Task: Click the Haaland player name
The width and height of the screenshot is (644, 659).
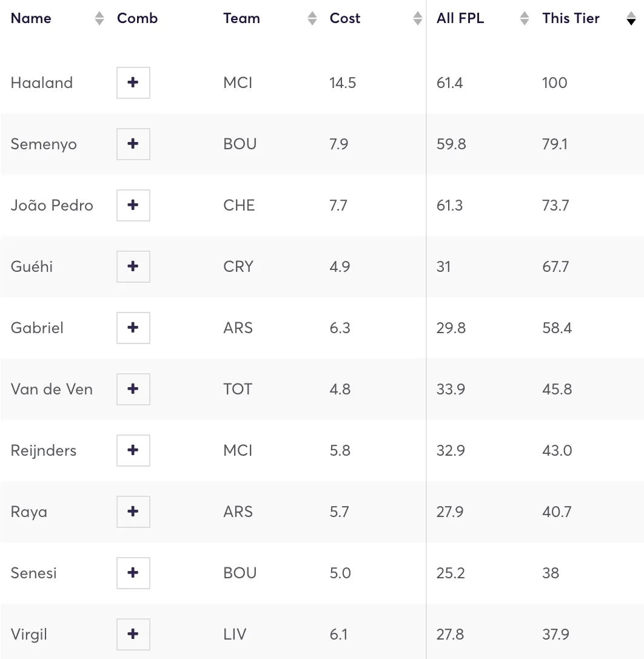Action: tap(42, 83)
